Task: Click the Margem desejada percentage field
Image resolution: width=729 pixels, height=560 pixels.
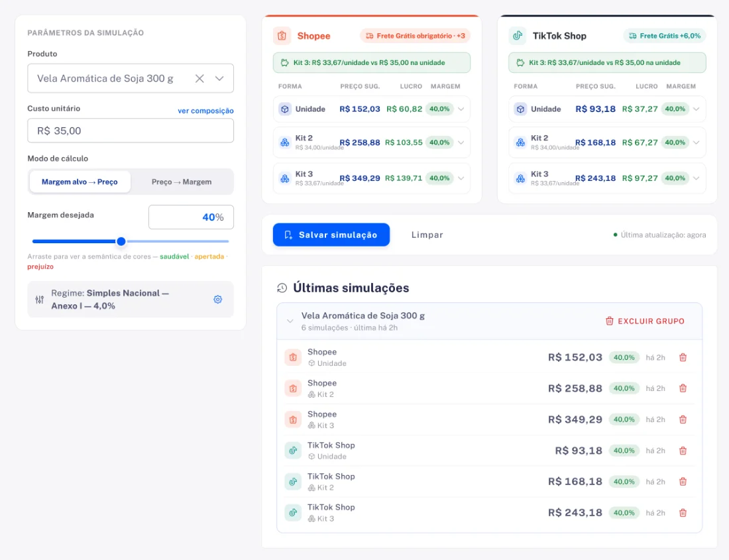Action: [191, 217]
